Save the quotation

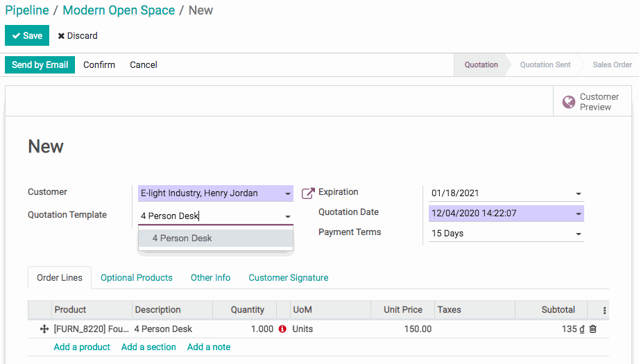point(27,36)
